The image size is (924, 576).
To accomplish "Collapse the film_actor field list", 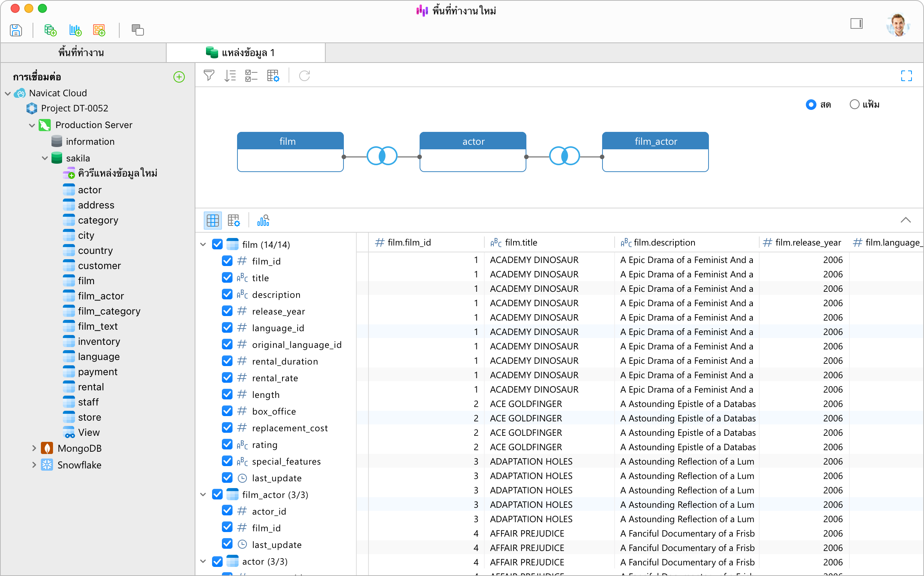I will coord(203,495).
